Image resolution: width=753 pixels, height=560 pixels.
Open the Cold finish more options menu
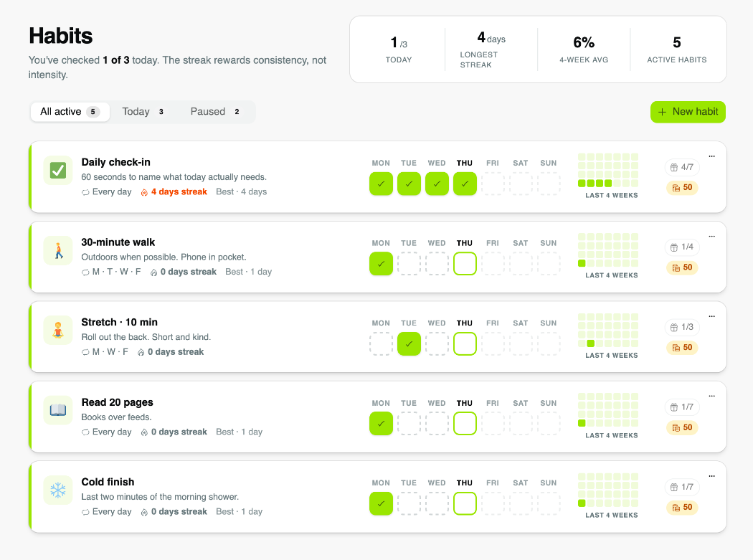(711, 476)
